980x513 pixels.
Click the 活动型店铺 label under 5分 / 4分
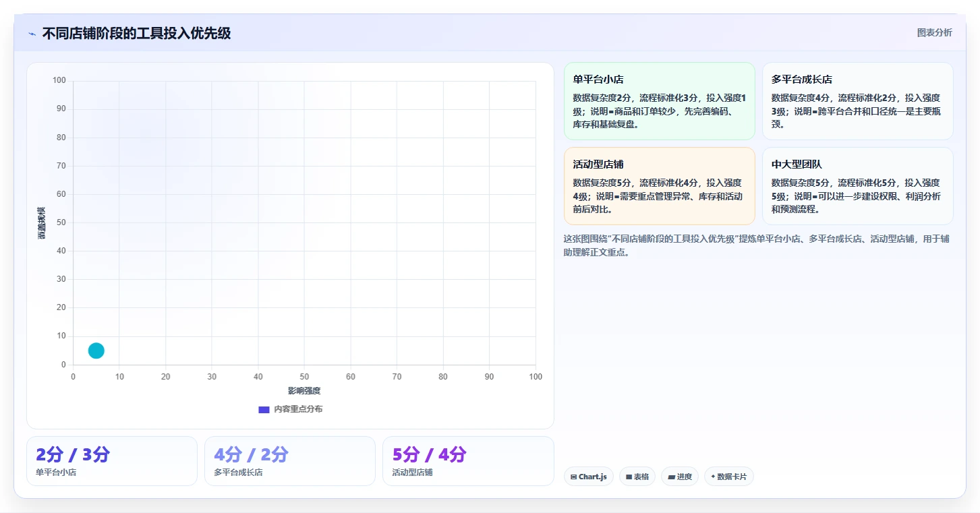coord(412,473)
